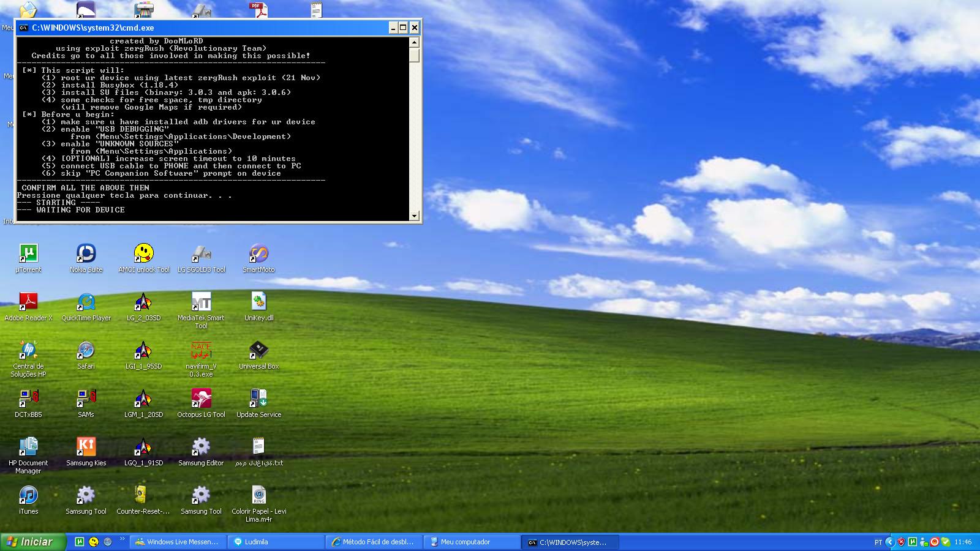This screenshot has height=551, width=980.
Task: Open Adobe Reader X from the desktop
Action: tap(28, 306)
